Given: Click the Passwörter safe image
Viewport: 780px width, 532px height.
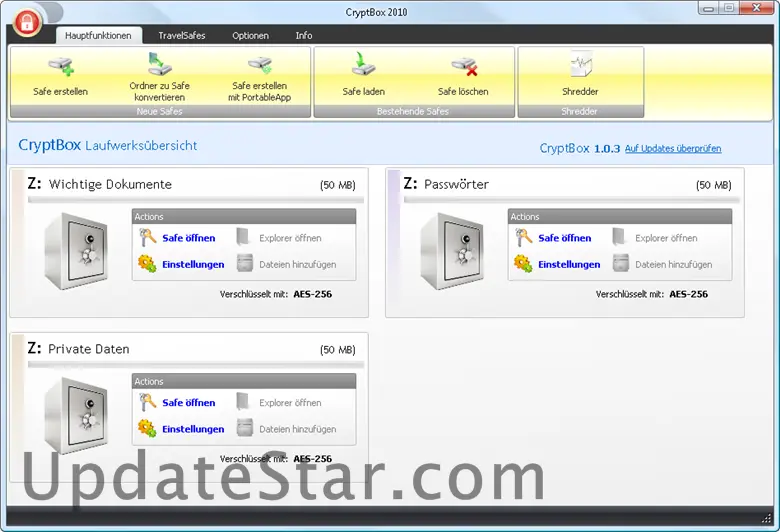Looking at the screenshot, I should coord(452,251).
